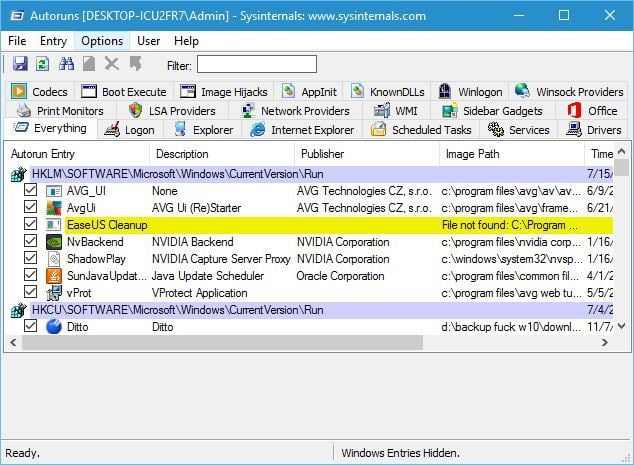The height and width of the screenshot is (465, 634).
Task: Select the Winsock Providers tab
Action: click(569, 92)
